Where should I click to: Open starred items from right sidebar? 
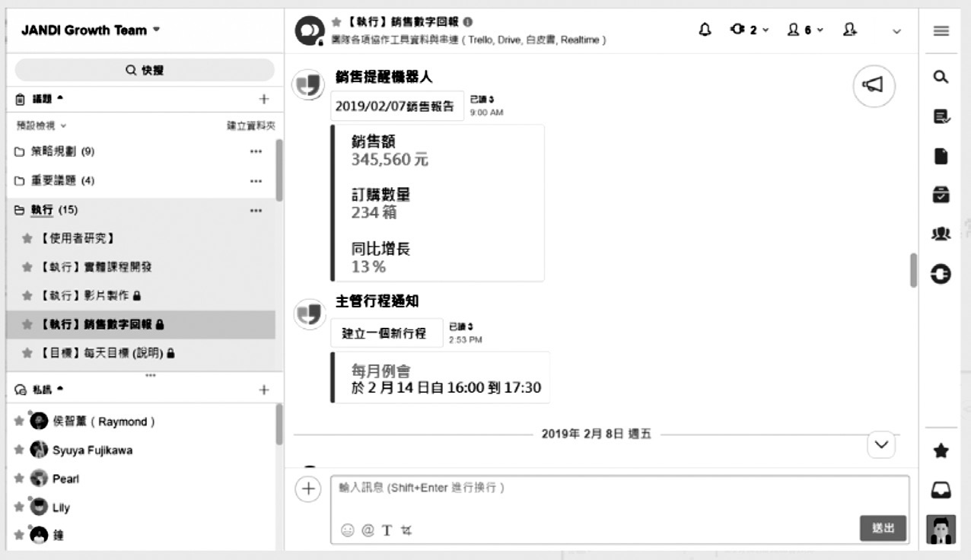tap(941, 451)
